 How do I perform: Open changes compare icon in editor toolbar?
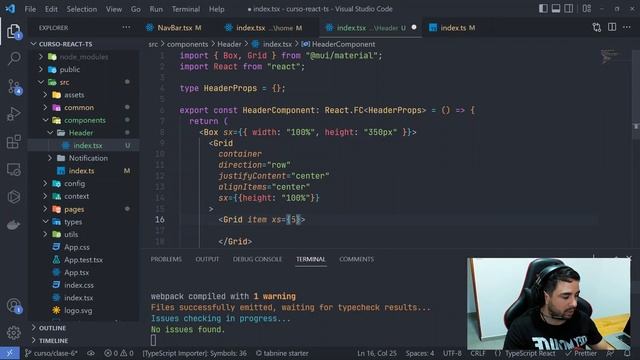click(x=596, y=27)
